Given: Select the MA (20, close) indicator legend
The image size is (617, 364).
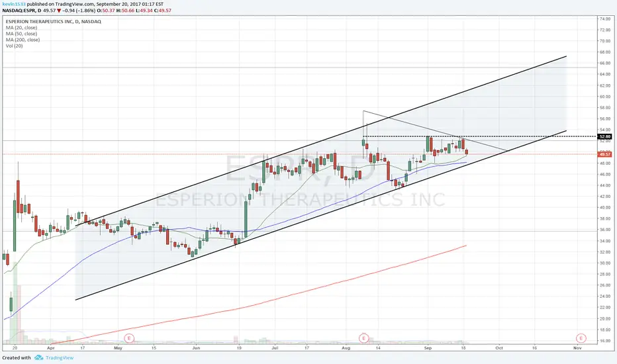Looking at the screenshot, I should coord(21,28).
